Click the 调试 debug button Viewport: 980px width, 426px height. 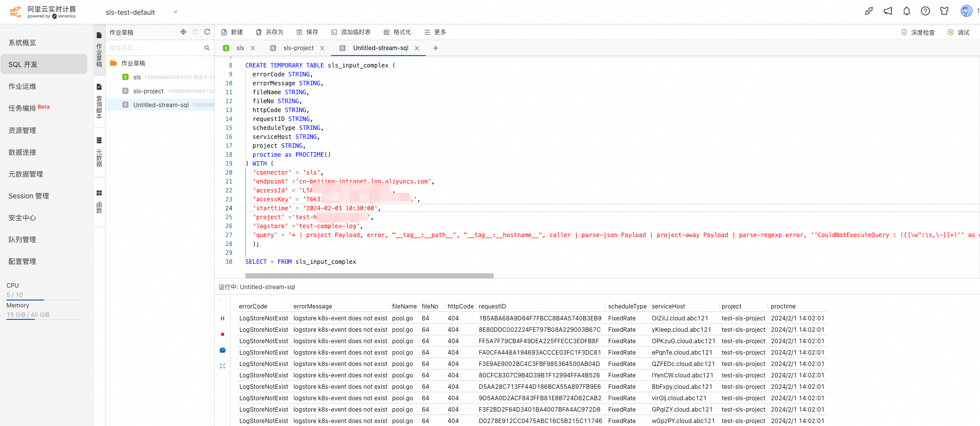click(x=959, y=33)
